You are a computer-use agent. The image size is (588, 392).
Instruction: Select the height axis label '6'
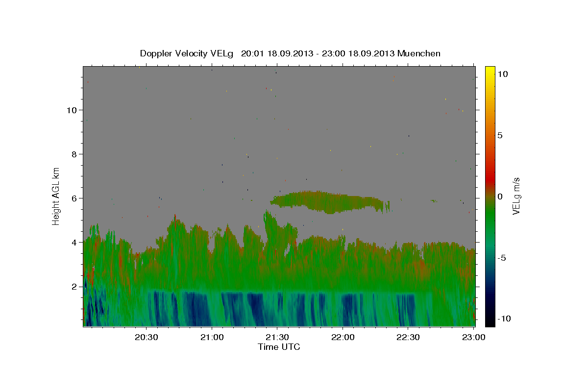tap(74, 198)
